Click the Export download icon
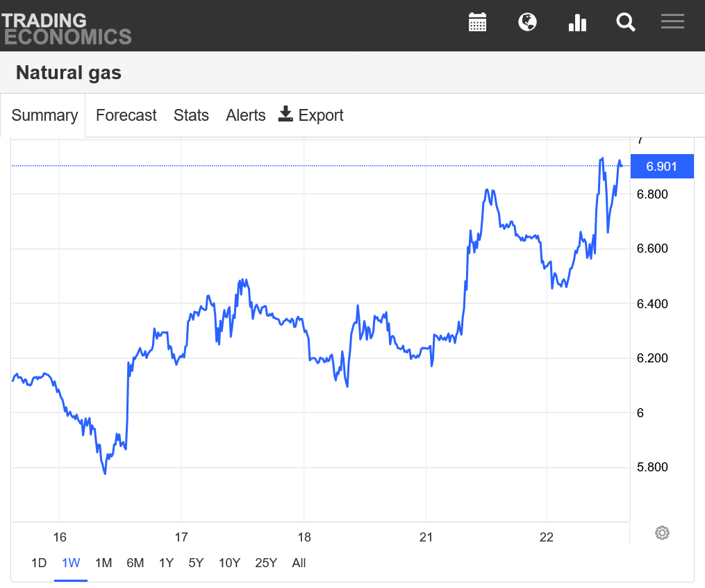This screenshot has height=588, width=705. (285, 115)
